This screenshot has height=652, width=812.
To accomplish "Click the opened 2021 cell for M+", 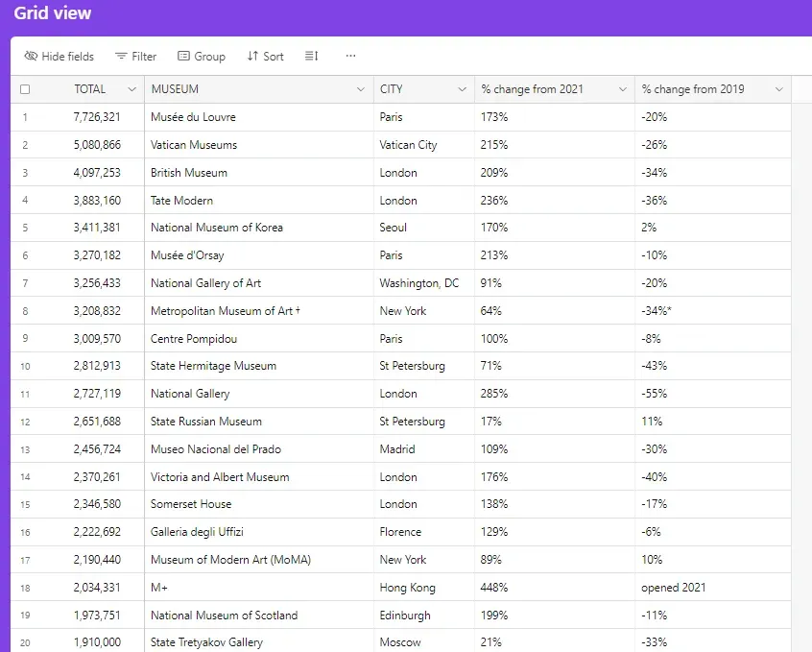I will [x=712, y=588].
